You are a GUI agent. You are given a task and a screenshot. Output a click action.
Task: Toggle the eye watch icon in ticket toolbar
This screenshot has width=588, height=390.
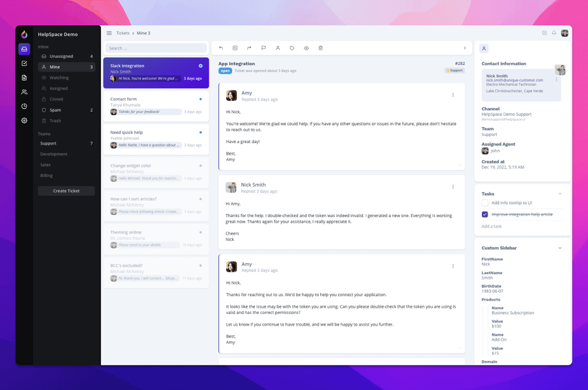coord(306,48)
